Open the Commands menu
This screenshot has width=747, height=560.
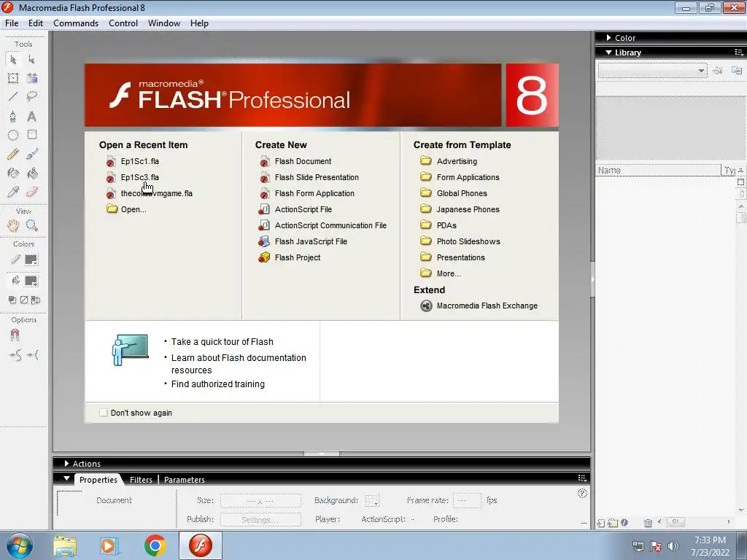click(76, 23)
